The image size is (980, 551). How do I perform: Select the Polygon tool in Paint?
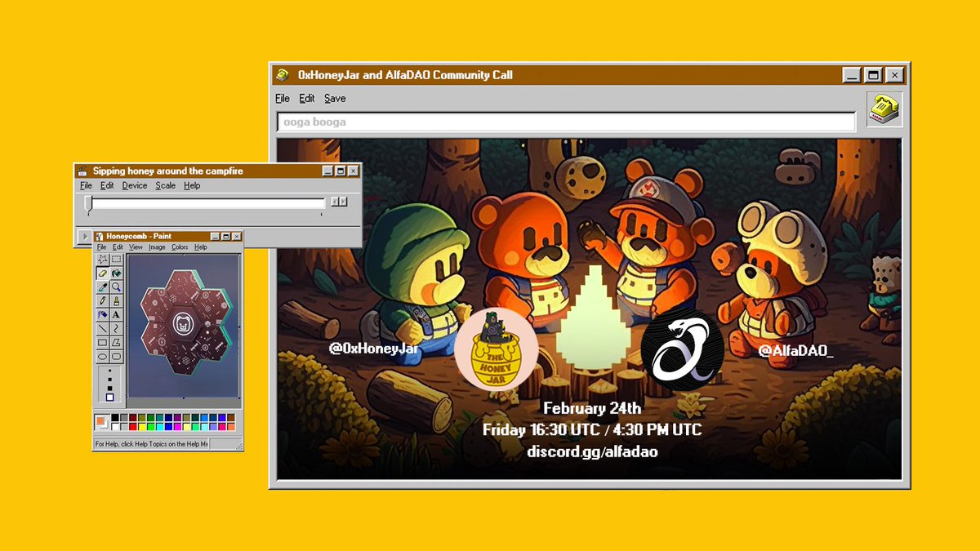(x=116, y=343)
